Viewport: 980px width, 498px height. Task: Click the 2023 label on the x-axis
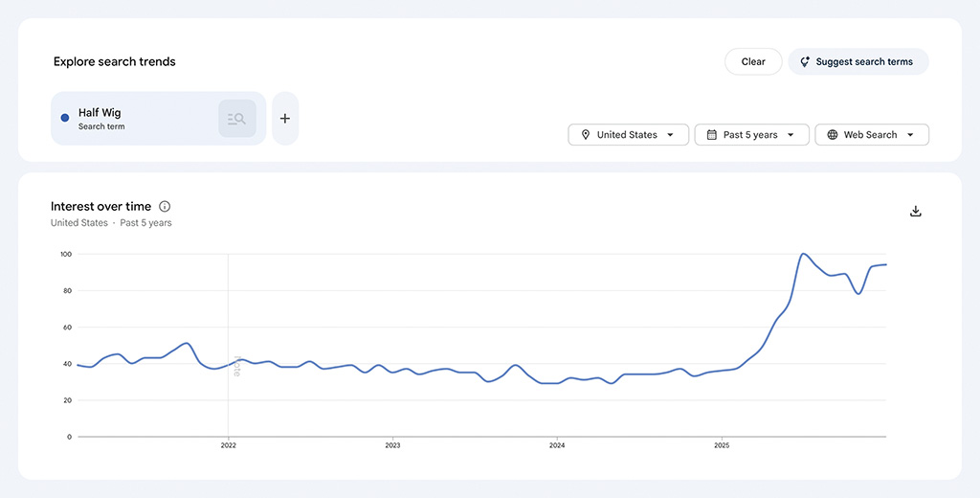click(x=392, y=445)
